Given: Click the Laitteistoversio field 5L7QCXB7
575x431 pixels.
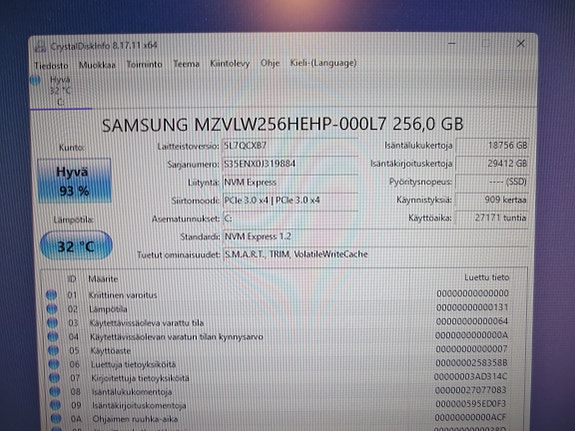Looking at the screenshot, I should click(x=290, y=146).
